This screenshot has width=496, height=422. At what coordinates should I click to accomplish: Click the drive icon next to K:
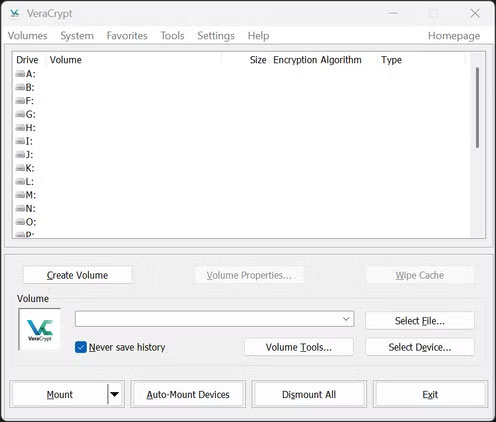20,168
